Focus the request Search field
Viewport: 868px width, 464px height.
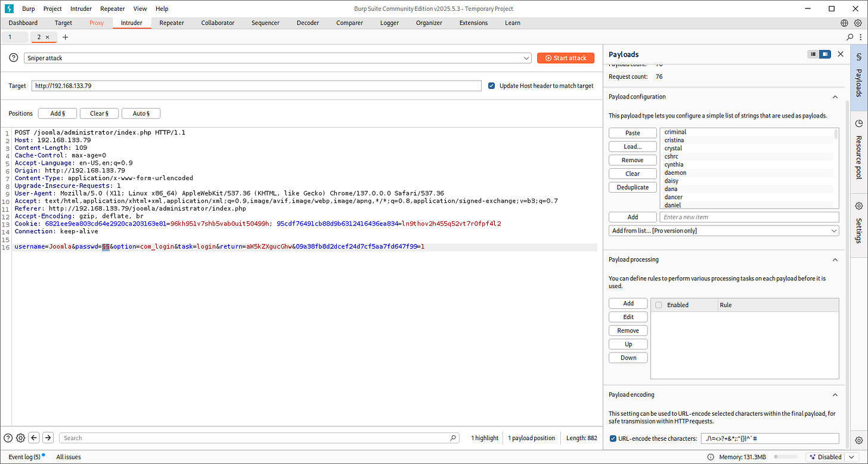(259, 438)
